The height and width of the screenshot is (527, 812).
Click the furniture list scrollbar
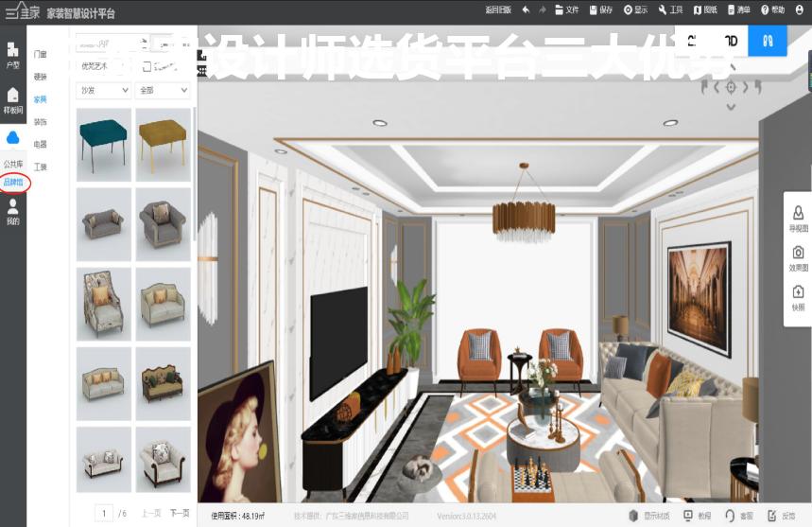coord(194,173)
